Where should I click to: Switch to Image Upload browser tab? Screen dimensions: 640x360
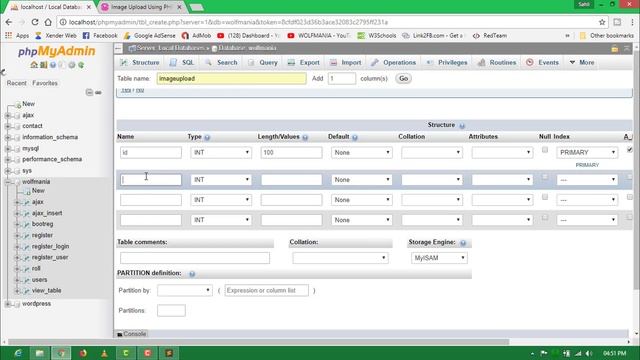[140, 7]
